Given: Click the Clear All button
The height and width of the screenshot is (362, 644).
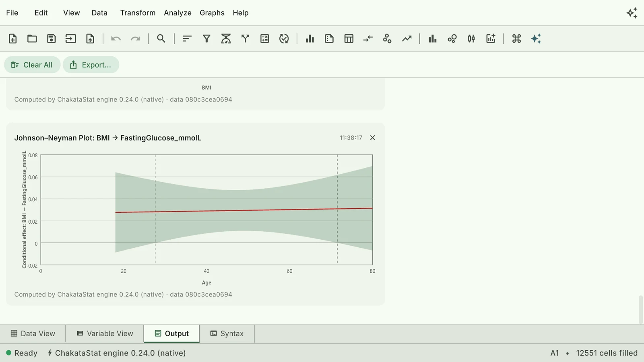Looking at the screenshot, I should [x=32, y=65].
